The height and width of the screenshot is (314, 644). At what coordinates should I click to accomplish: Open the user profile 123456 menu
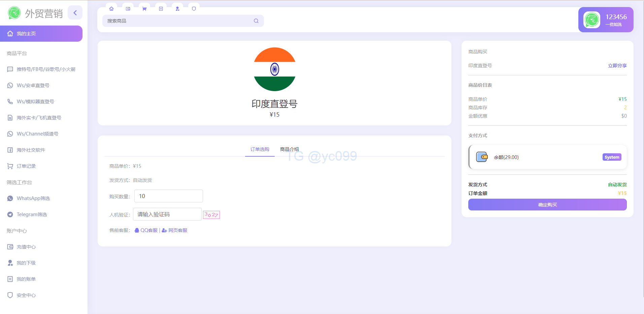tap(606, 20)
